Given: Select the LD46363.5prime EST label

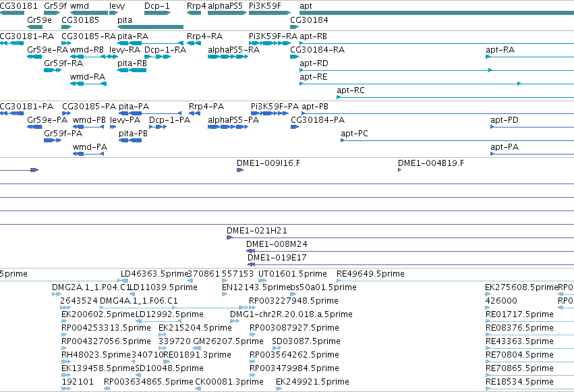Looking at the screenshot, I should pyautogui.click(x=154, y=274).
